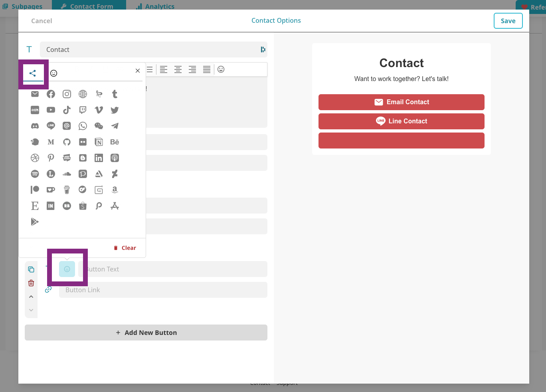The image size is (546, 392).
Task: Insert emoji from editor toolbar
Action: click(x=221, y=69)
